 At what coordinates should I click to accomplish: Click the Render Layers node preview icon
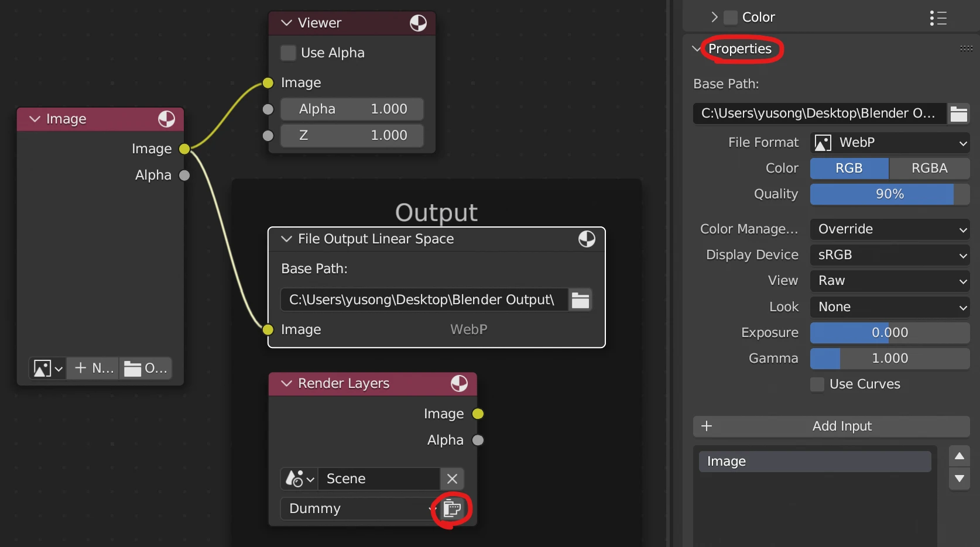coord(459,384)
